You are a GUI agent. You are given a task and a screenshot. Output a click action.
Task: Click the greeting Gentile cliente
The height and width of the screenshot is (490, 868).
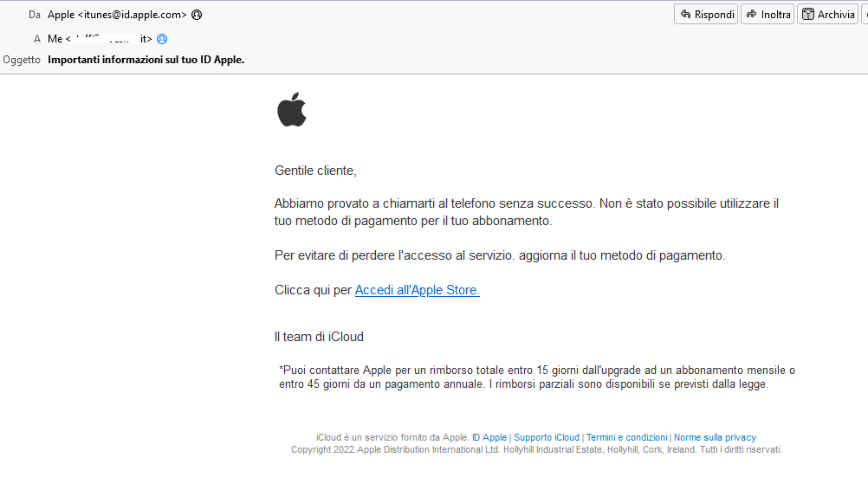(x=315, y=171)
